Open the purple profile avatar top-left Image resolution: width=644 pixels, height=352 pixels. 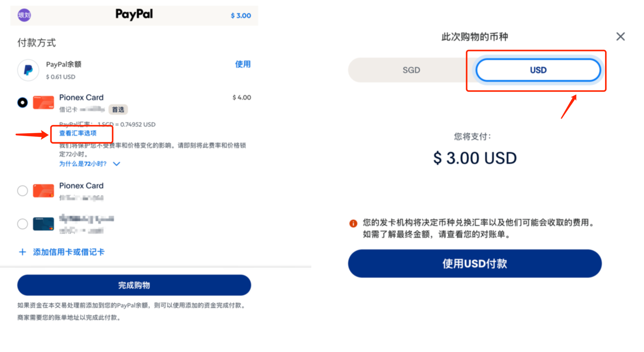[24, 15]
